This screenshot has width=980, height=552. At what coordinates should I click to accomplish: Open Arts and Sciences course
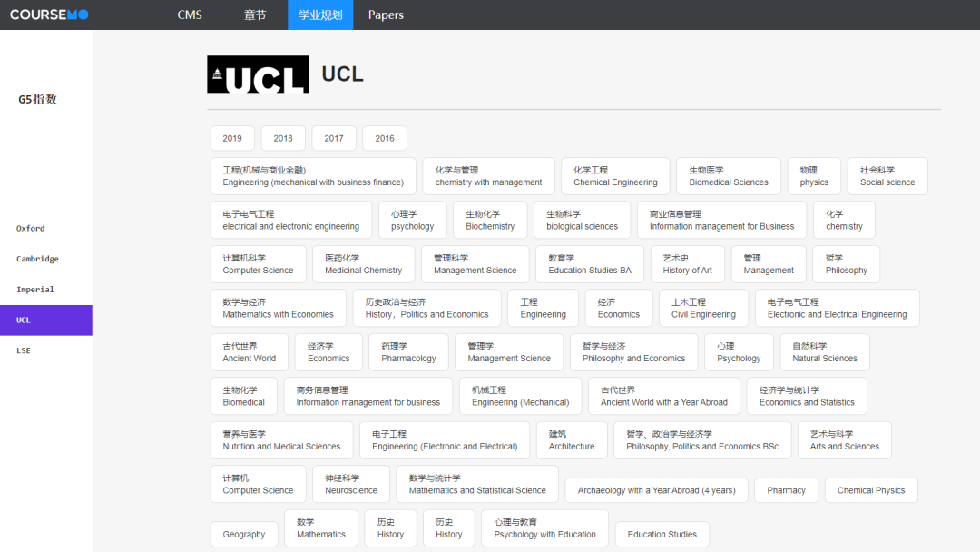(845, 440)
